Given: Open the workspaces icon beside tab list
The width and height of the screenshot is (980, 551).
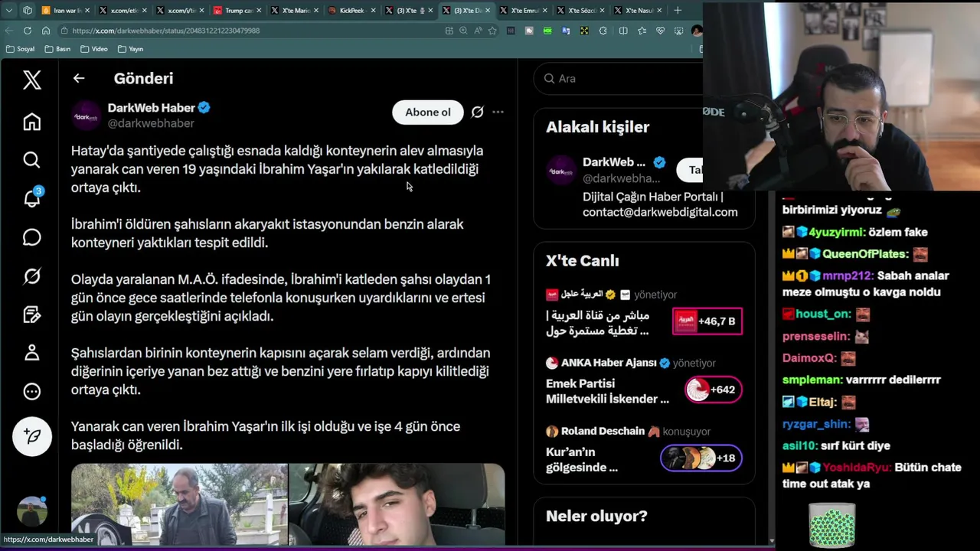Looking at the screenshot, I should (28, 11).
